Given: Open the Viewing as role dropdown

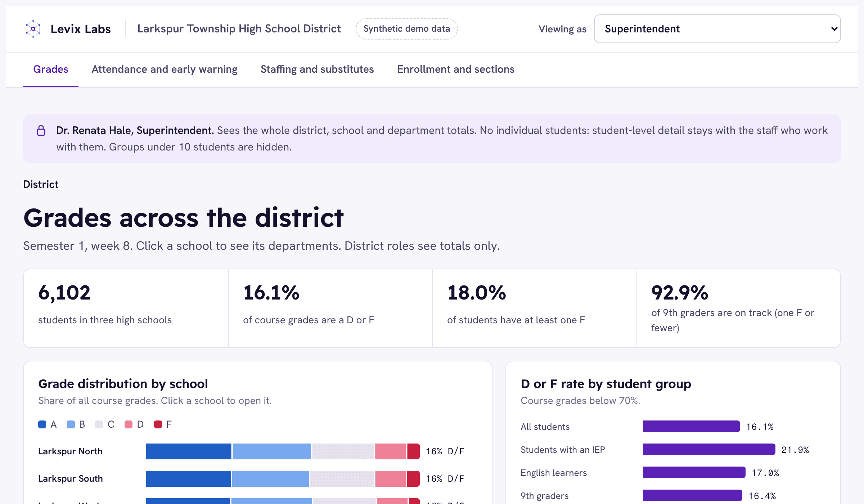Looking at the screenshot, I should click(x=717, y=29).
